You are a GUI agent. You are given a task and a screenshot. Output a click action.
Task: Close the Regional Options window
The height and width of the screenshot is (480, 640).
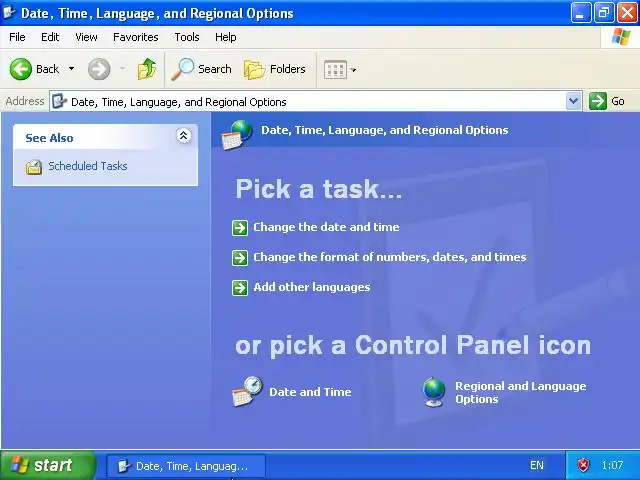pyautogui.click(x=627, y=13)
